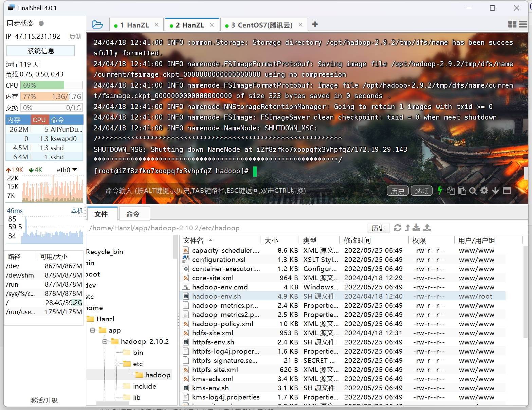The width and height of the screenshot is (532, 410).
Task: Jump to terminal bottom with down arrow
Action: 496,191
